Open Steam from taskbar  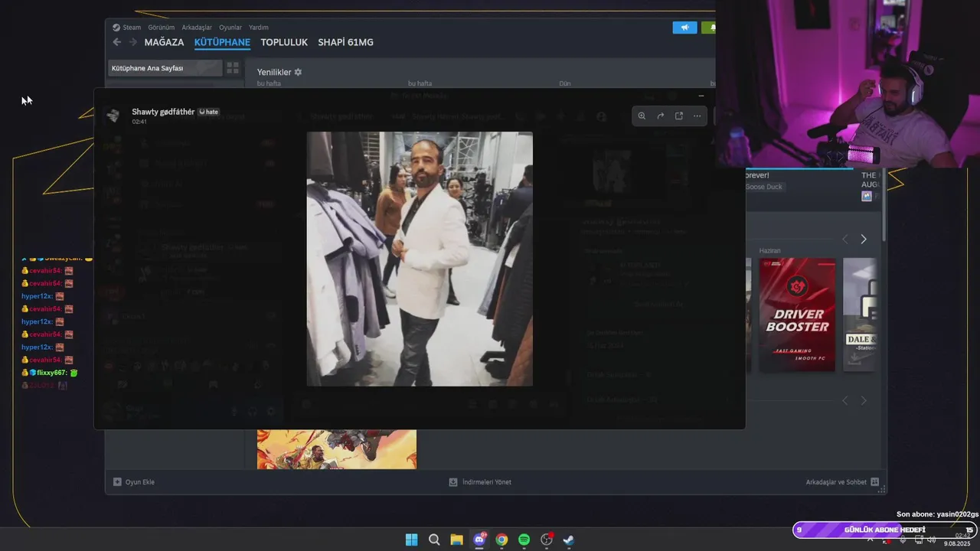pyautogui.click(x=569, y=540)
